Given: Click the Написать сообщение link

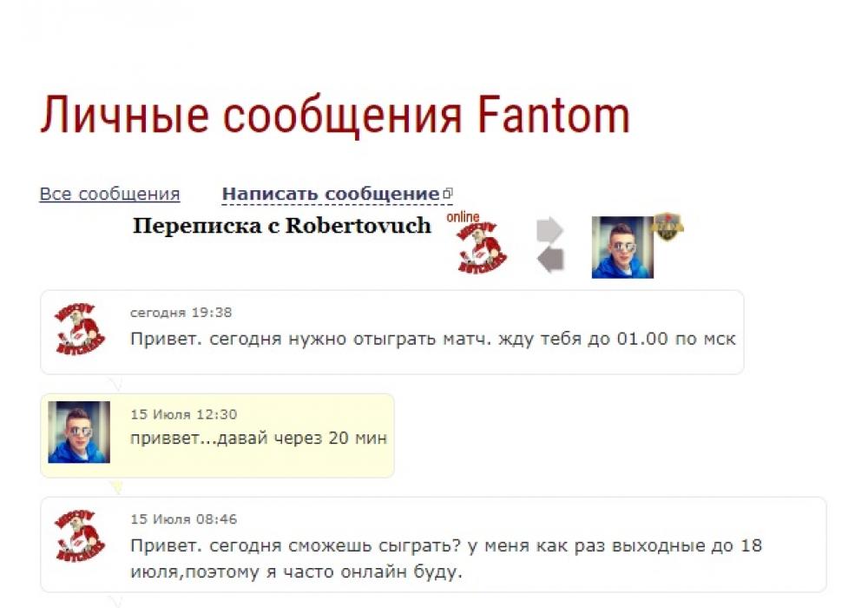Looking at the screenshot, I should click(331, 194).
